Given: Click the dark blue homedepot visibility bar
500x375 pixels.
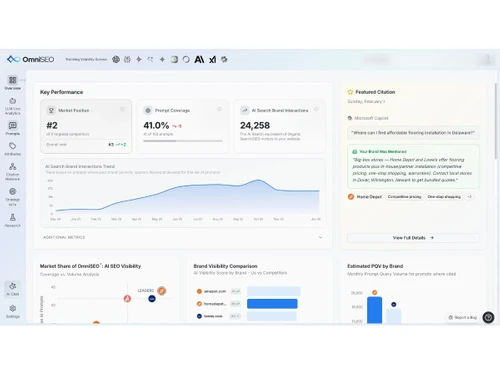Looking at the screenshot, I should tap(272, 304).
